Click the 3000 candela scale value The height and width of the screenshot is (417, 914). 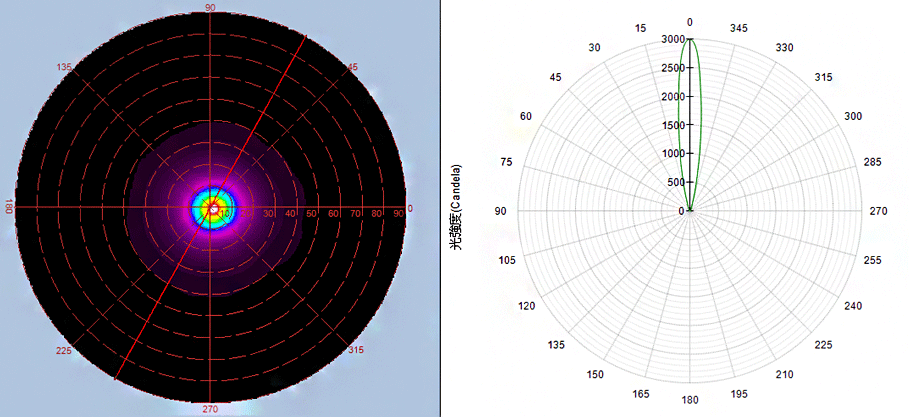(671, 39)
